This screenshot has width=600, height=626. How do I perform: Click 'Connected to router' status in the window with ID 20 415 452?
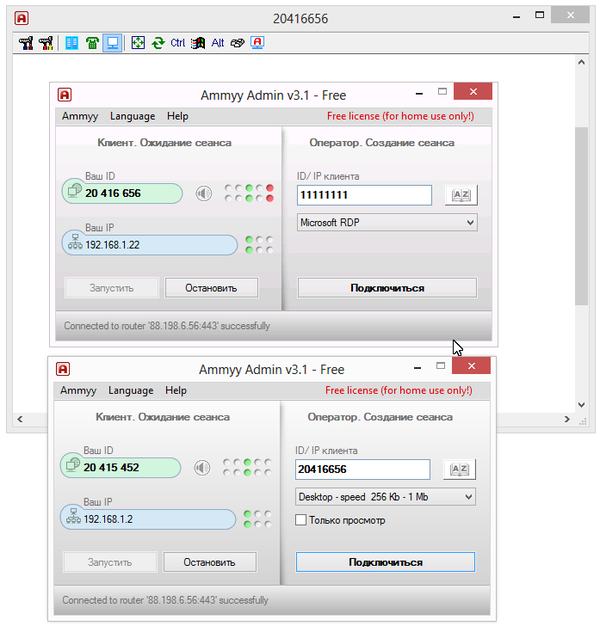click(165, 600)
